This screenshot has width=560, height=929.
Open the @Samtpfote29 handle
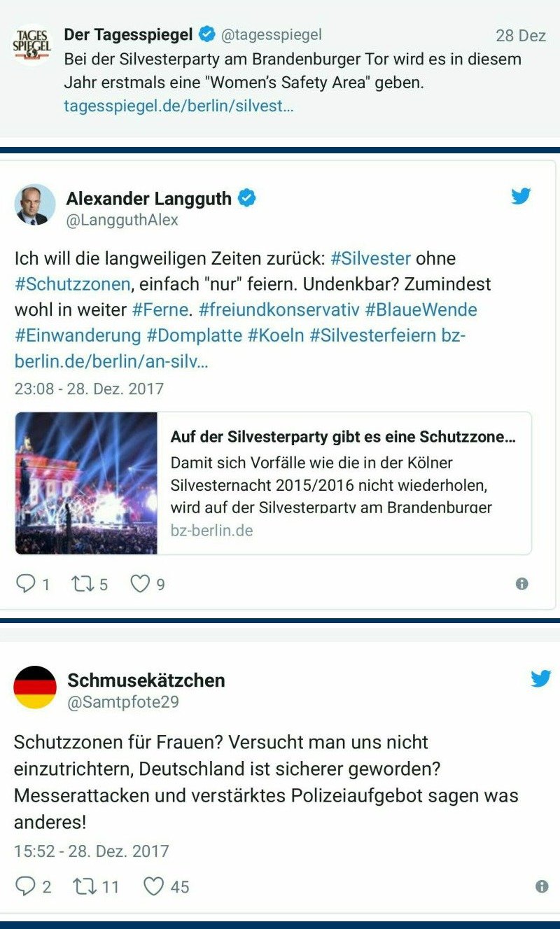[123, 702]
